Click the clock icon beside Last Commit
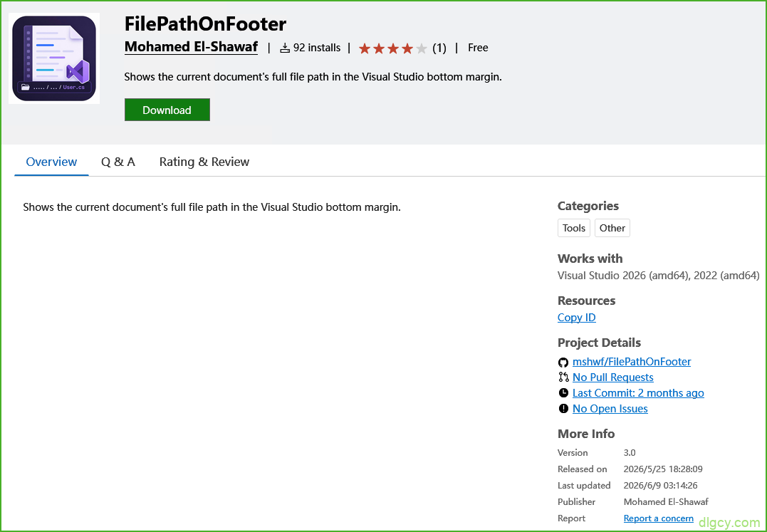Viewport: 767px width, 532px height. (x=563, y=393)
